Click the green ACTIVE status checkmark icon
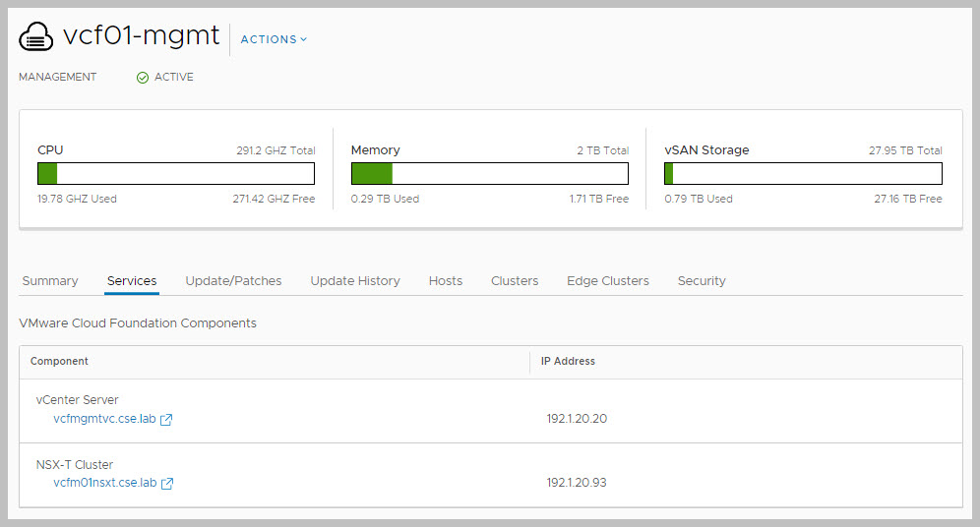Viewport: 980px width, 527px height. (143, 78)
